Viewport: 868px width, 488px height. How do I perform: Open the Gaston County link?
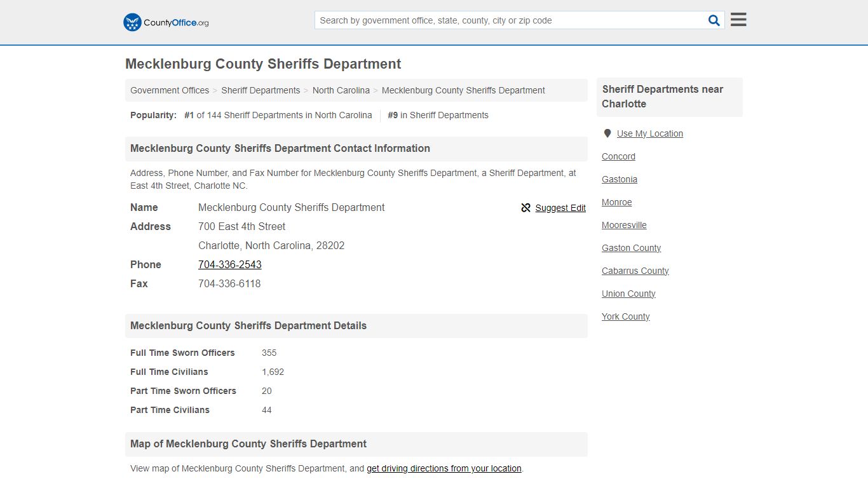tap(632, 248)
